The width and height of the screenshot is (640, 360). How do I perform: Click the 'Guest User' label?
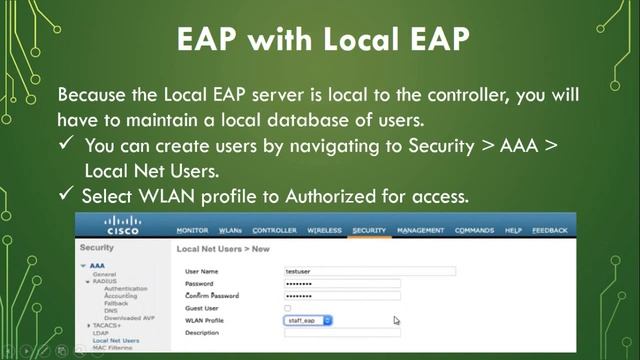tap(202, 308)
